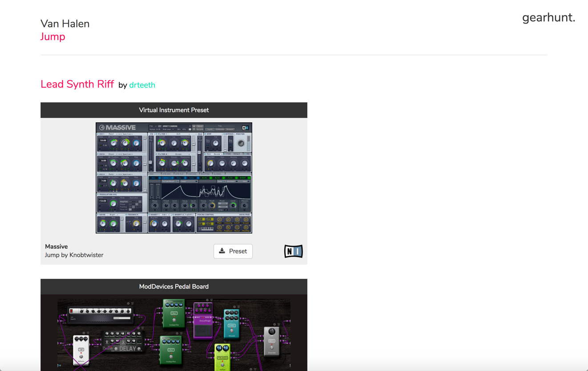
Task: Open the gearhunt. logo link
Action: pos(548,18)
